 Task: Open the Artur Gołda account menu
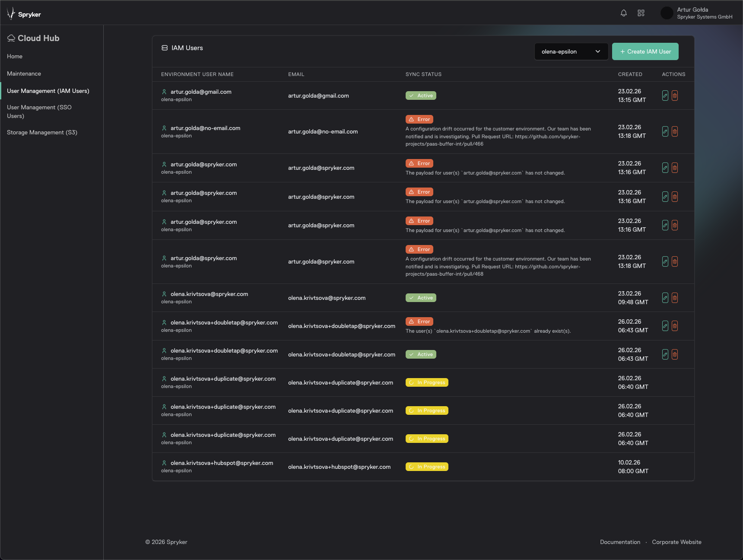696,13
